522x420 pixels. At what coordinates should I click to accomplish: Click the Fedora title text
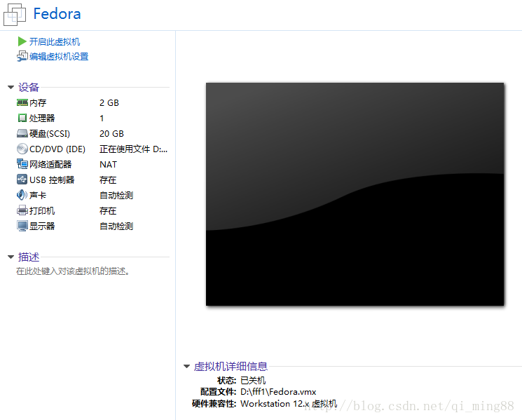coord(57,14)
